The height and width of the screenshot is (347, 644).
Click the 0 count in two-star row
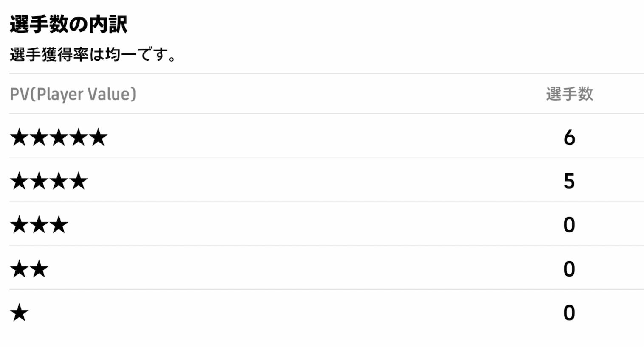569,269
